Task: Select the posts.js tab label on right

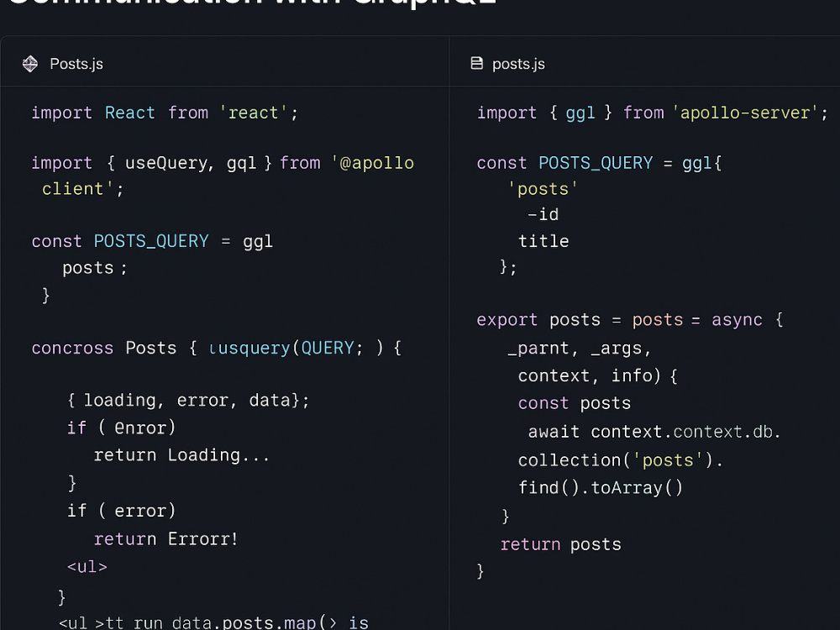Action: 518,64
